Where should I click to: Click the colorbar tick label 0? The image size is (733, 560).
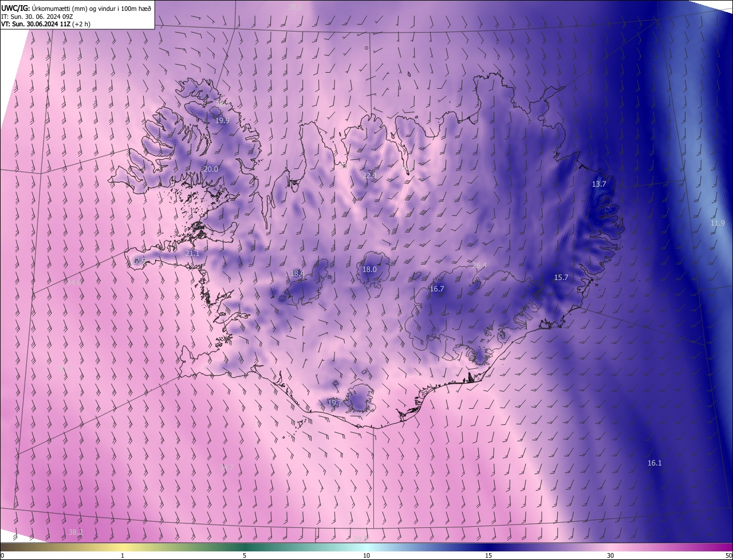[2, 556]
